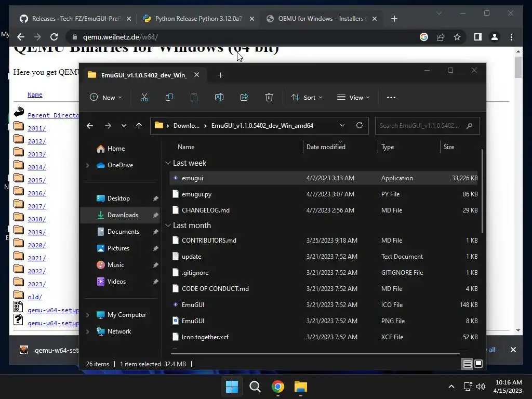532x399 pixels.
Task: Open recent locations dropdown arrow
Action: pyautogui.click(x=124, y=126)
